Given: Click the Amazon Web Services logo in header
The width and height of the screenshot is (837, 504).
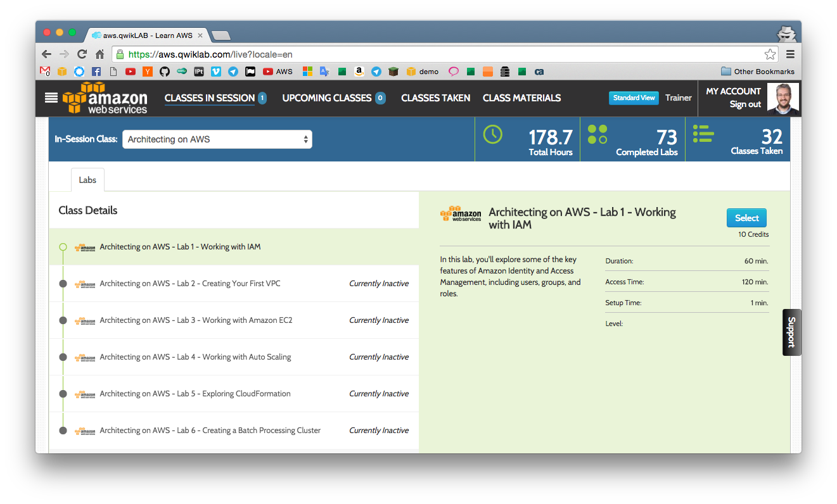Looking at the screenshot, I should [105, 98].
